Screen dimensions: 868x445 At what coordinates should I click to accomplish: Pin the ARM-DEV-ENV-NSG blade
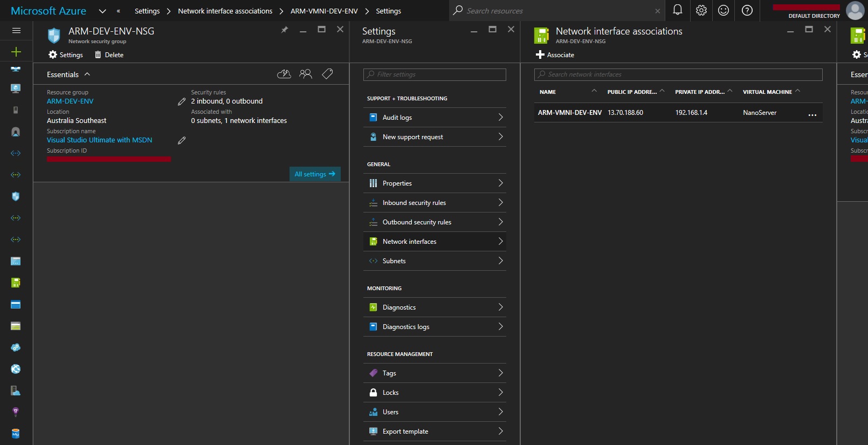pyautogui.click(x=285, y=30)
